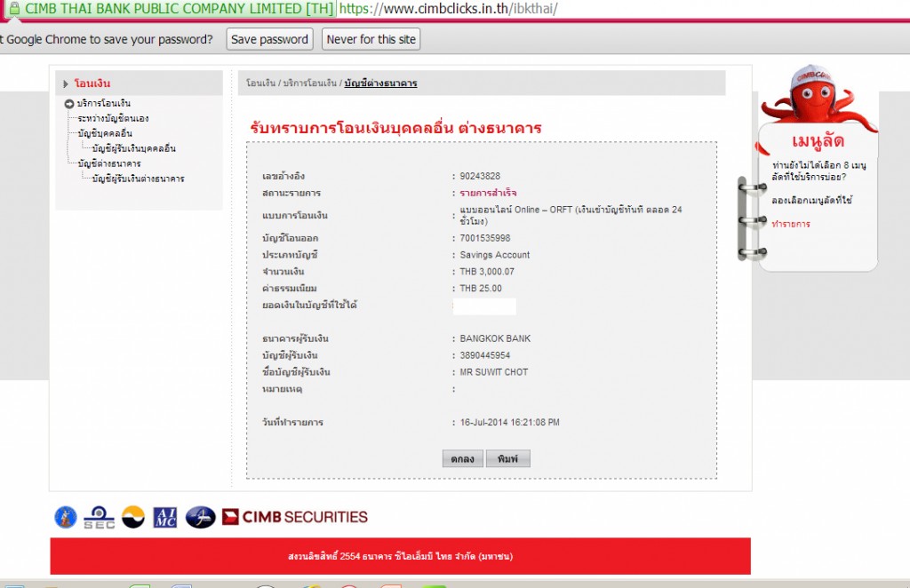Click recipient account 3890445954
Image resolution: width=910 pixels, height=588 pixels.
coord(485,355)
